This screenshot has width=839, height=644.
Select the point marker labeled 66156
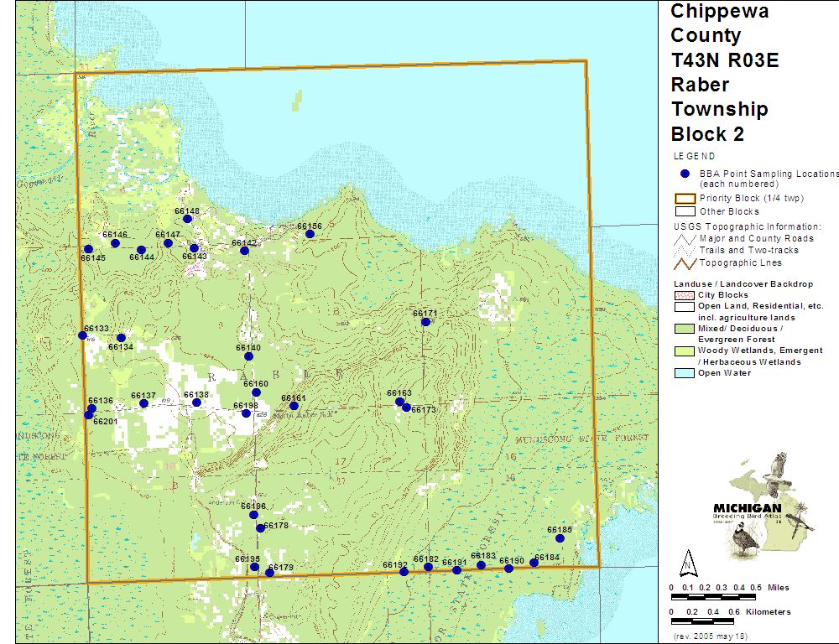[310, 234]
